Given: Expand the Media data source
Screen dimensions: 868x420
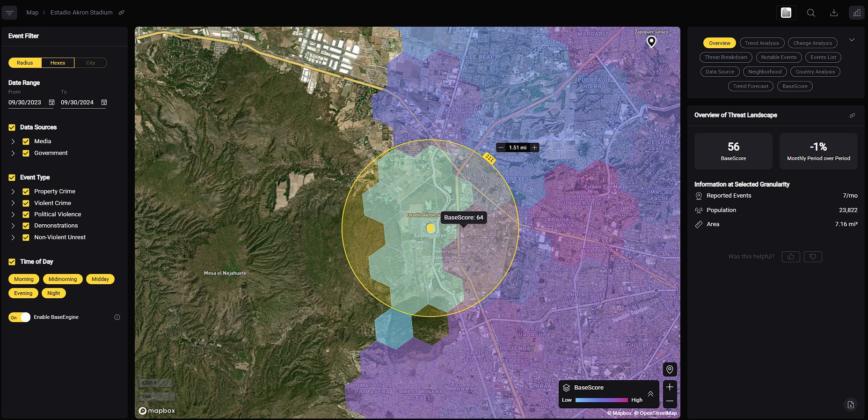Looking at the screenshot, I should 13,141.
